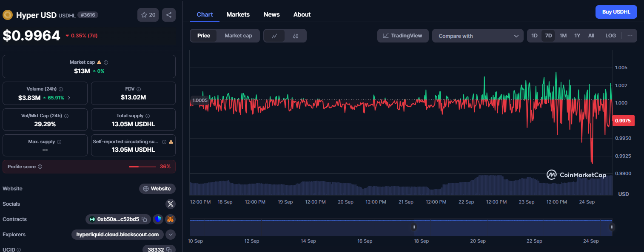Select the 1D time range
Image resolution: width=644 pixels, height=252 pixels.
[534, 36]
